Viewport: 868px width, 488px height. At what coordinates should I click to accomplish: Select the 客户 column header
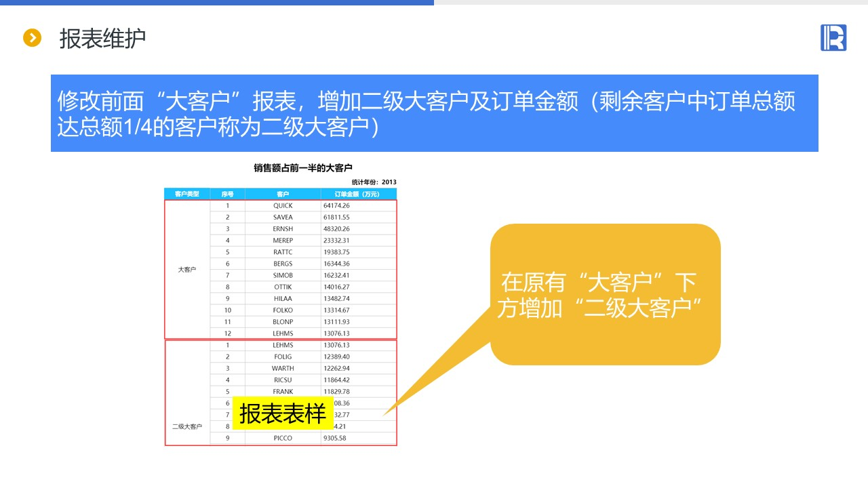click(x=283, y=194)
